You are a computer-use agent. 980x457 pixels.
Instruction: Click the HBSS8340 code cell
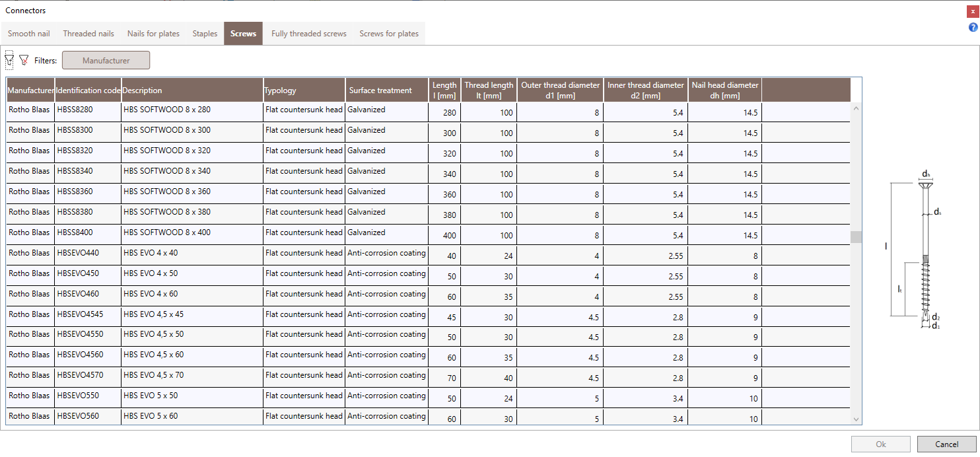(x=88, y=174)
